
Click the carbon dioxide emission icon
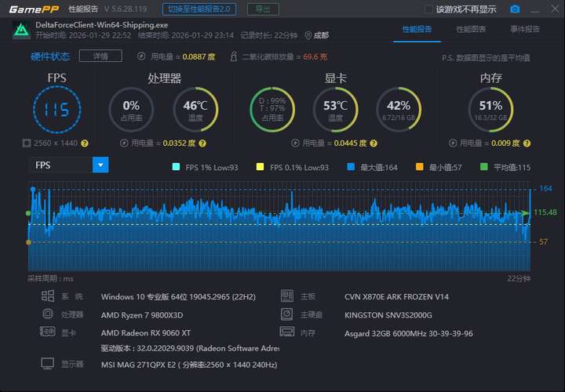click(234, 56)
